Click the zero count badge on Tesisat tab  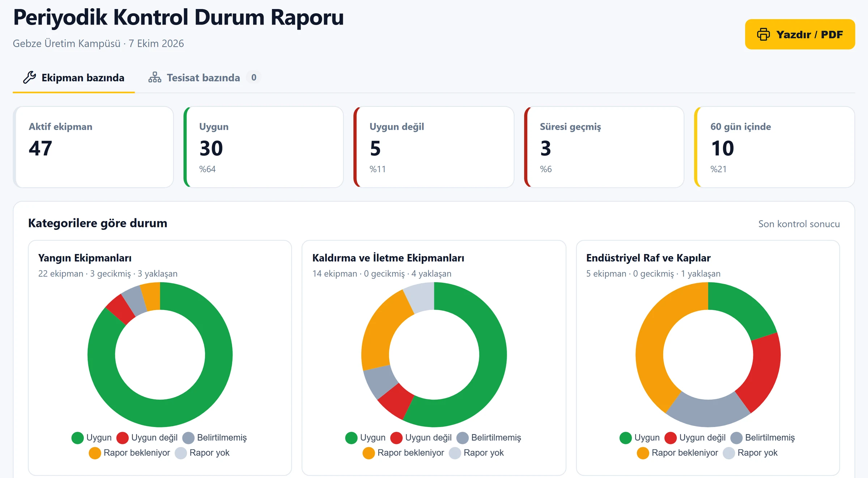click(x=254, y=77)
